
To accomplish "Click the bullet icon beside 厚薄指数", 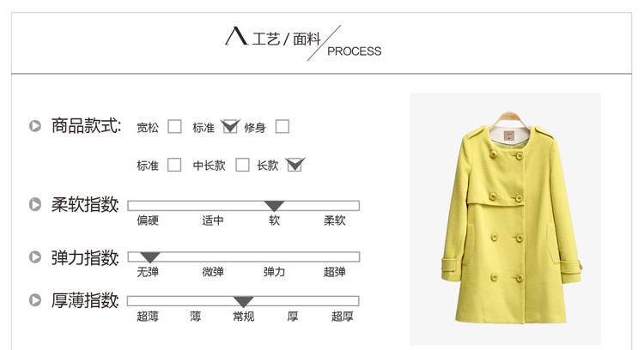I will (35, 300).
